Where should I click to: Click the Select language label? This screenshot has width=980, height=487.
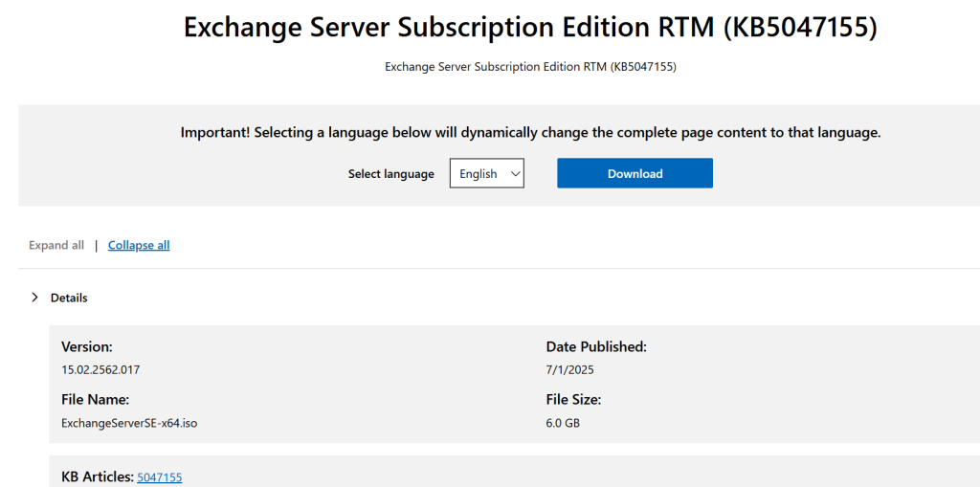click(391, 174)
